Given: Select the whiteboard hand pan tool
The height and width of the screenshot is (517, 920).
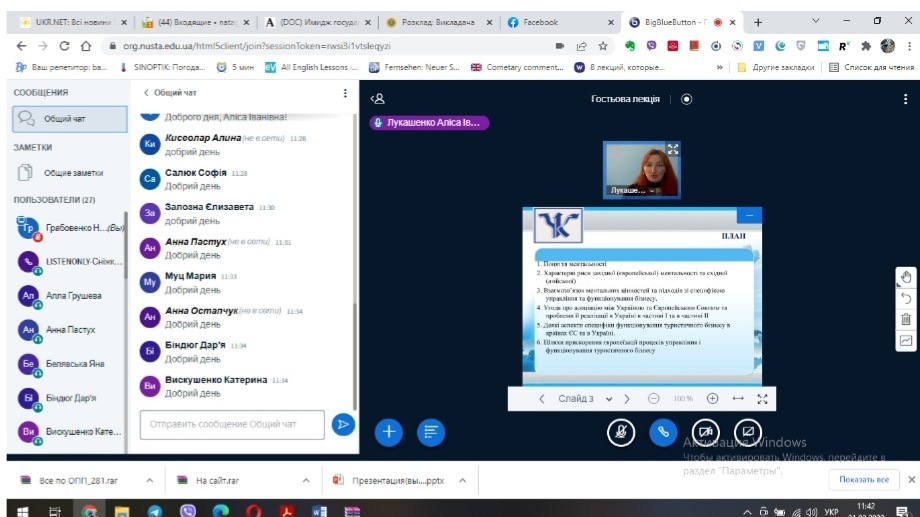Looking at the screenshot, I should coord(906,277).
